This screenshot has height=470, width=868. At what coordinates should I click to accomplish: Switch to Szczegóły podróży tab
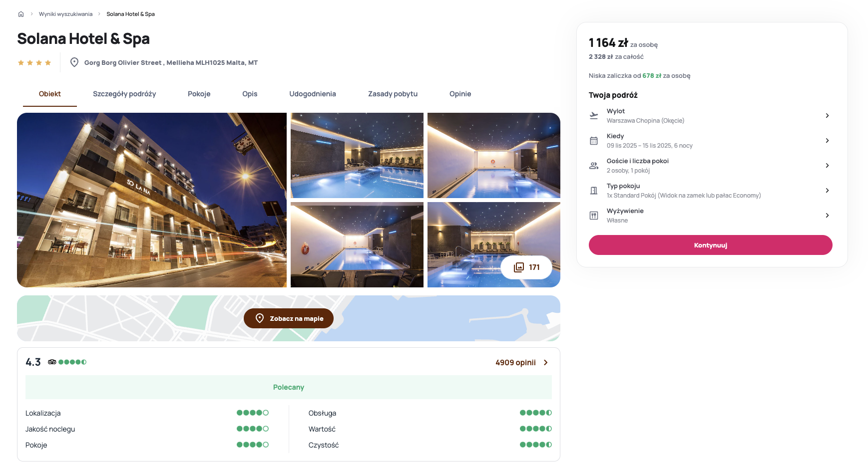tap(124, 94)
